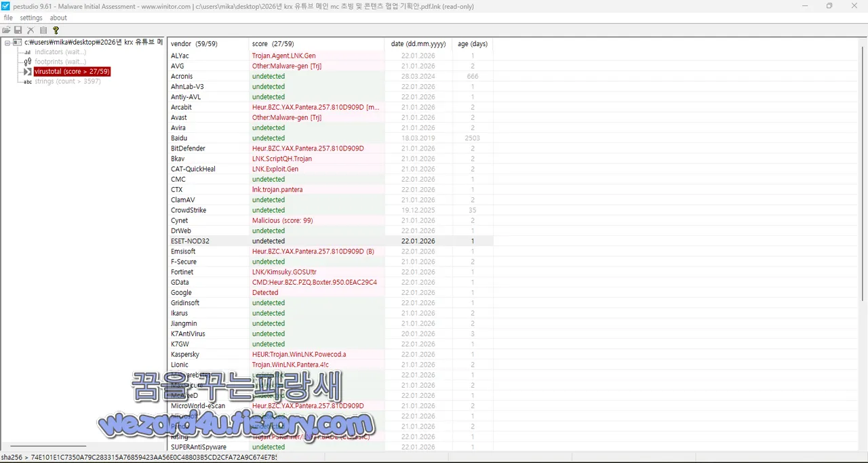Image resolution: width=868 pixels, height=463 pixels.
Task: Click the strings 'abc' tree icon
Action: point(28,81)
